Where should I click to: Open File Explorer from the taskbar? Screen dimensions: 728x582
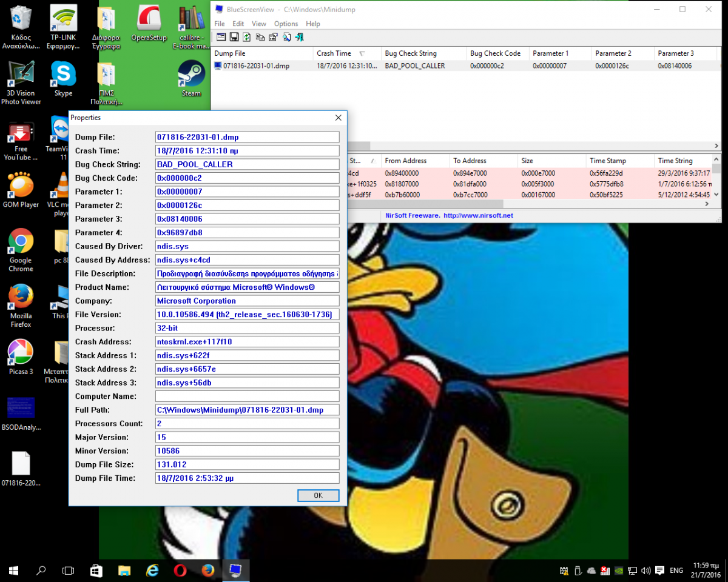click(124, 570)
